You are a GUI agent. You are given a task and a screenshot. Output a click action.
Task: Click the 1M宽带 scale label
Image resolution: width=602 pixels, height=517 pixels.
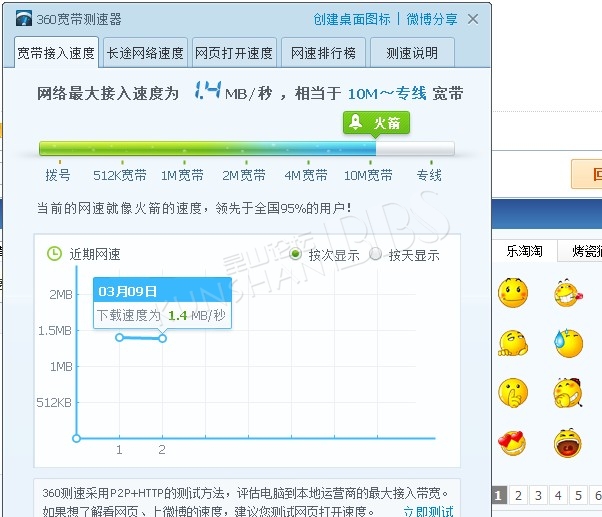point(182,175)
